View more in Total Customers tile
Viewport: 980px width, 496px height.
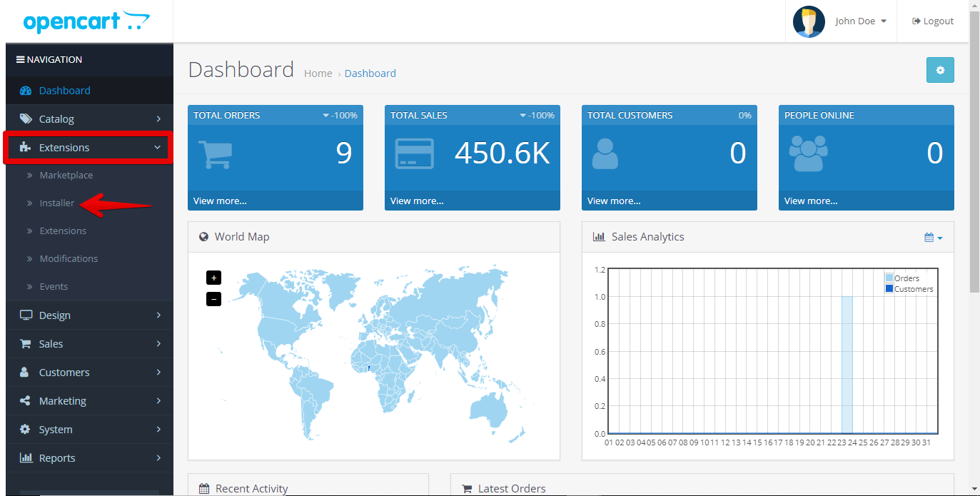(614, 201)
